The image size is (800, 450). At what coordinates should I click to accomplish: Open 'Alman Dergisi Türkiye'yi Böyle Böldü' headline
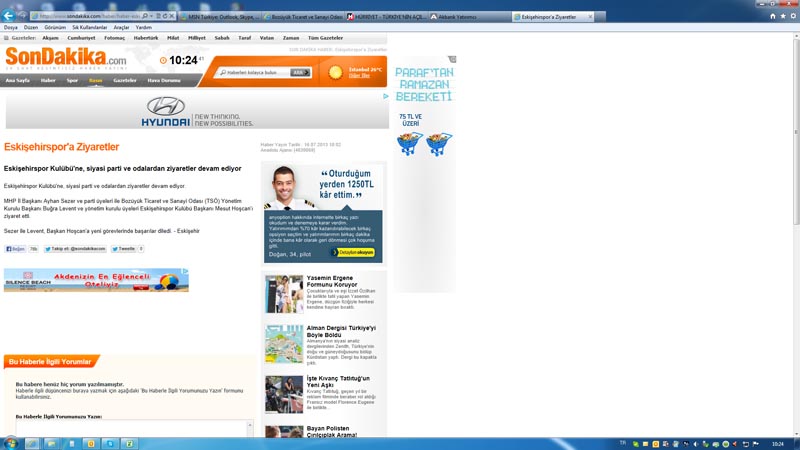[341, 331]
